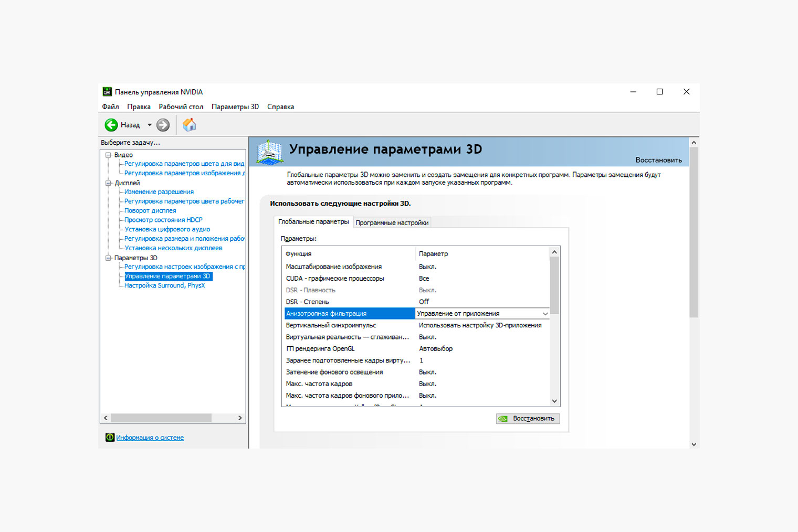Select Регулировка параметров цвета рабочего стола
Screen dimensions: 798x532
[x=184, y=201]
